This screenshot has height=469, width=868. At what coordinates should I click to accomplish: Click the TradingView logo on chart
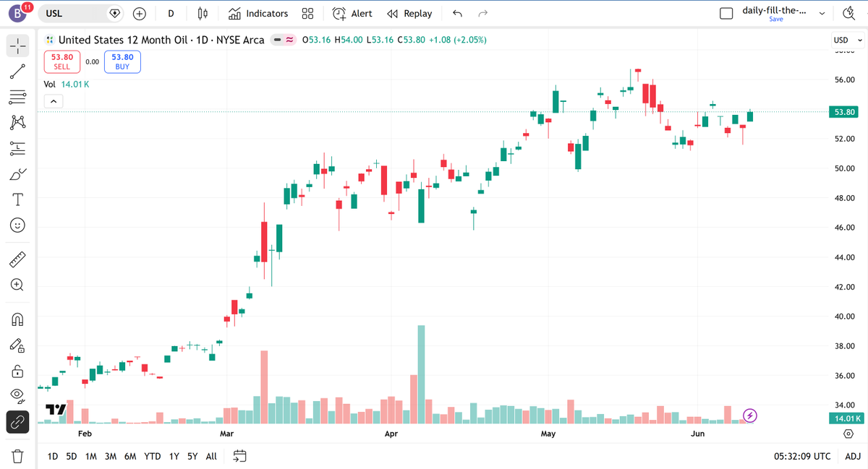(x=56, y=410)
